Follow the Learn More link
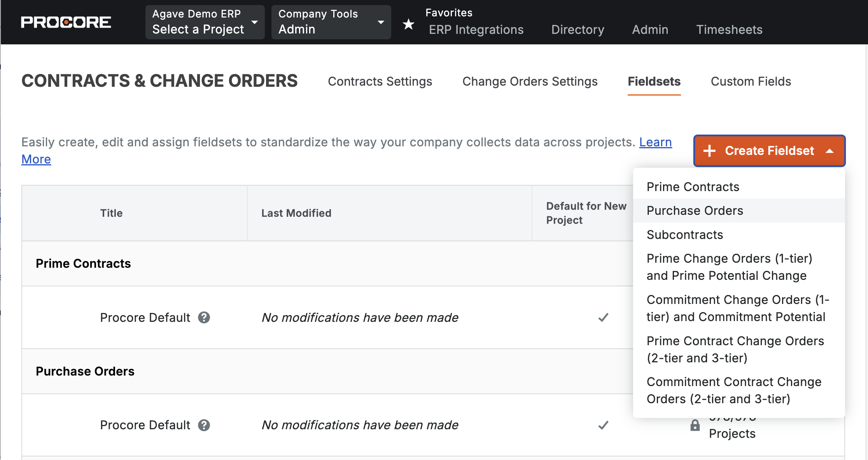This screenshot has height=460, width=868. pos(655,142)
